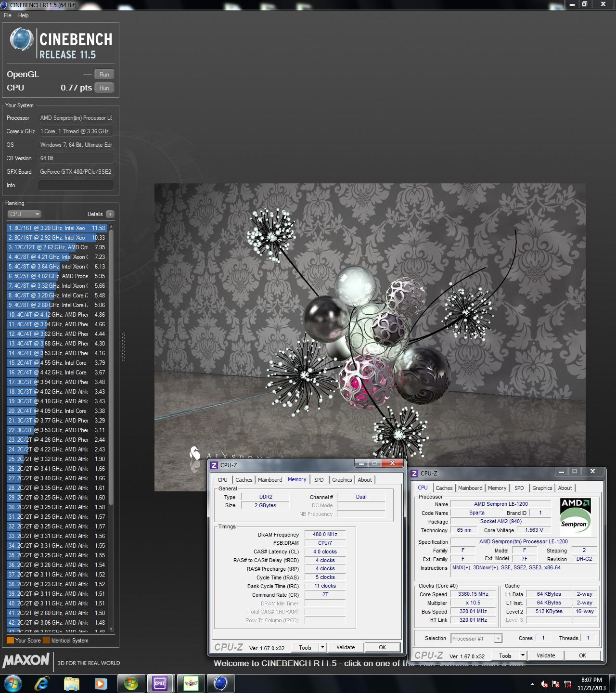Click the Z icon in right CPU-Z titlebar
The width and height of the screenshot is (616, 693).
point(415,474)
